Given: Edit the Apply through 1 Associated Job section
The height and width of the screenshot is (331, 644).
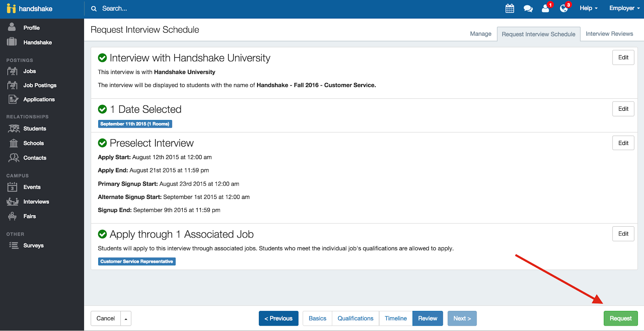Looking at the screenshot, I should pos(623,234).
